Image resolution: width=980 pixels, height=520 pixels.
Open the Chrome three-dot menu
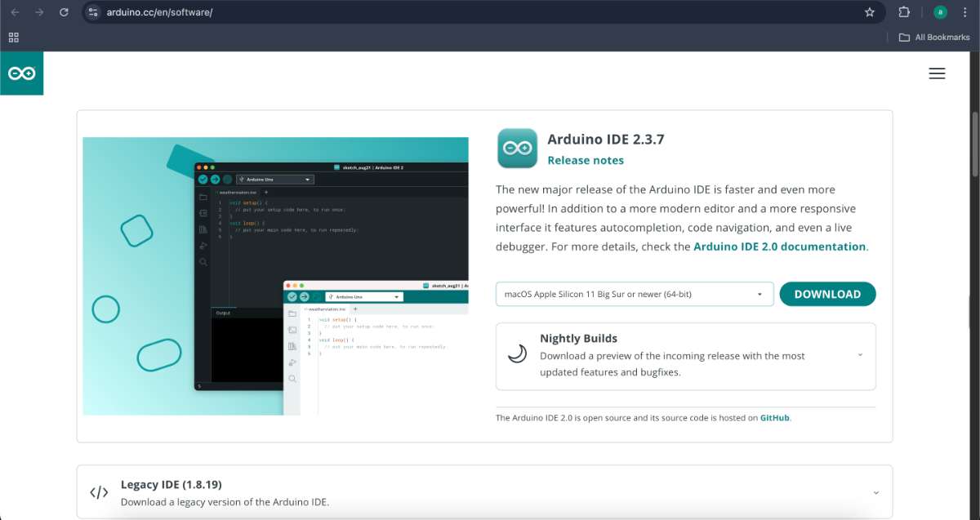click(x=964, y=12)
